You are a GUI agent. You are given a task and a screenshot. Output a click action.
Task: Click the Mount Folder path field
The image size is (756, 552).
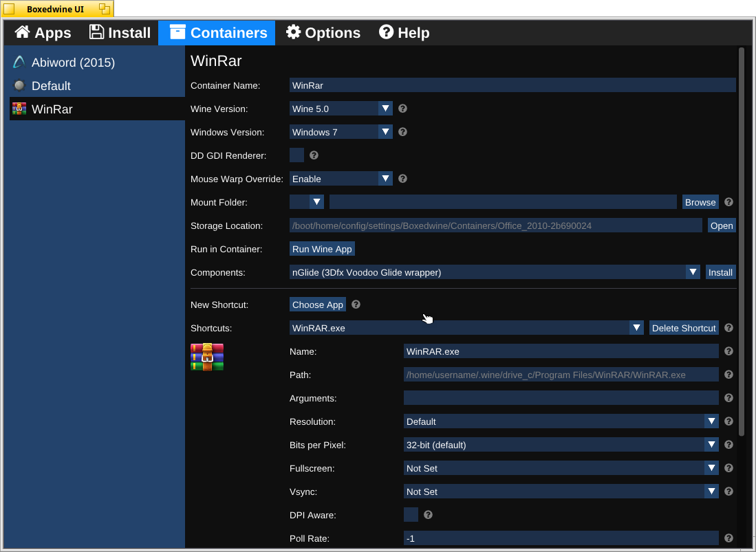pos(503,202)
